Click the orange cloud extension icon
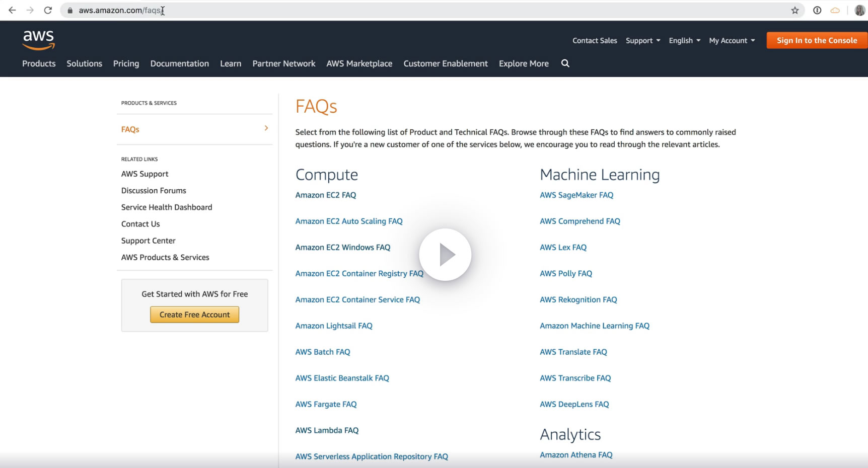868x468 pixels. pos(835,10)
